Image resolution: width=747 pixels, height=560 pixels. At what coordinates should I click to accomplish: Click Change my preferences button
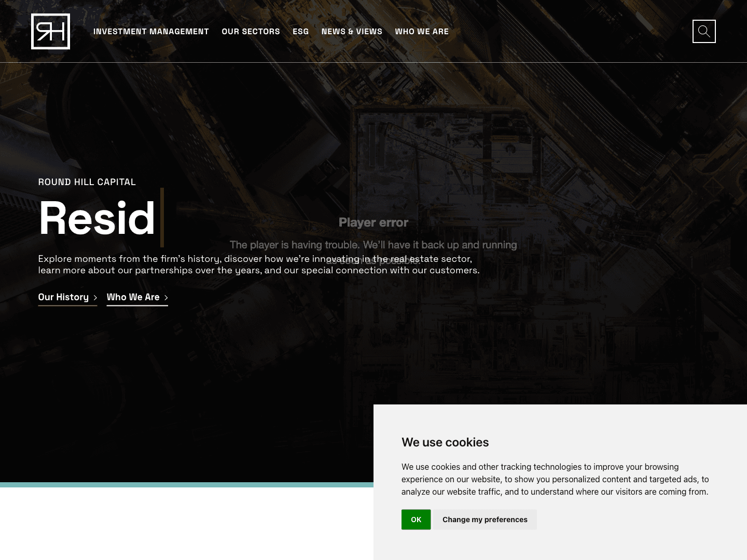485,520
